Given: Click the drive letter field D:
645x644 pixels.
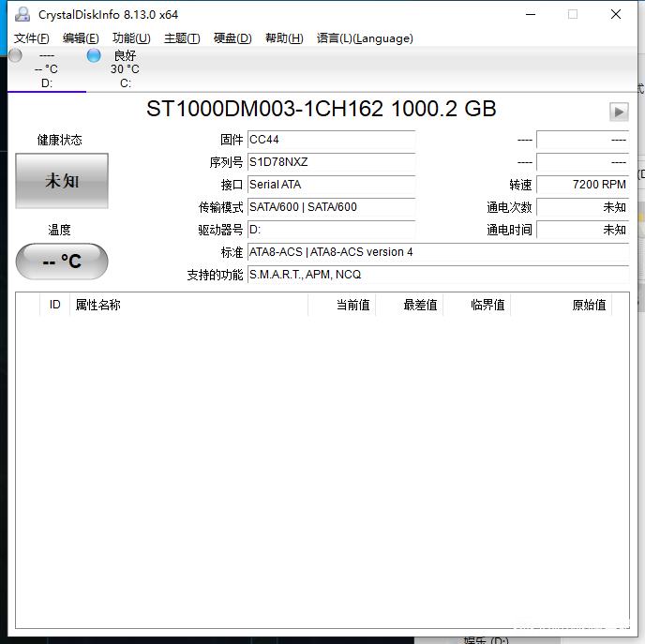Looking at the screenshot, I should pyautogui.click(x=332, y=230).
